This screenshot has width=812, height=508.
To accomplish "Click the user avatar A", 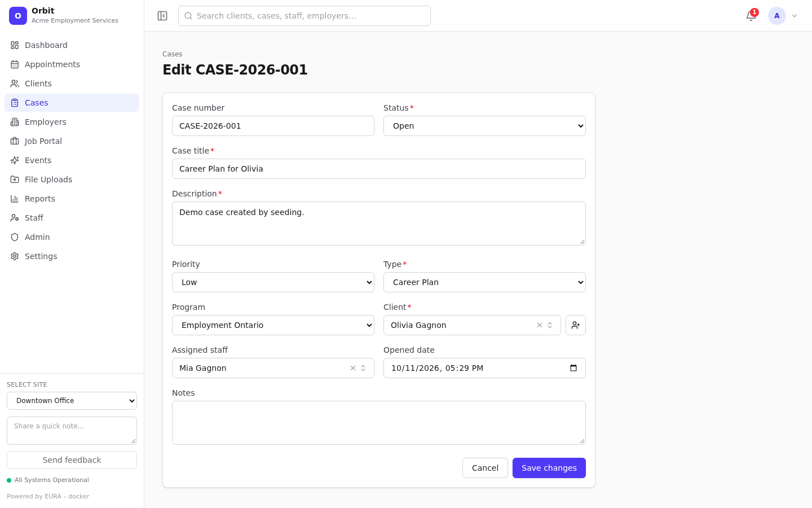I will point(777,16).
